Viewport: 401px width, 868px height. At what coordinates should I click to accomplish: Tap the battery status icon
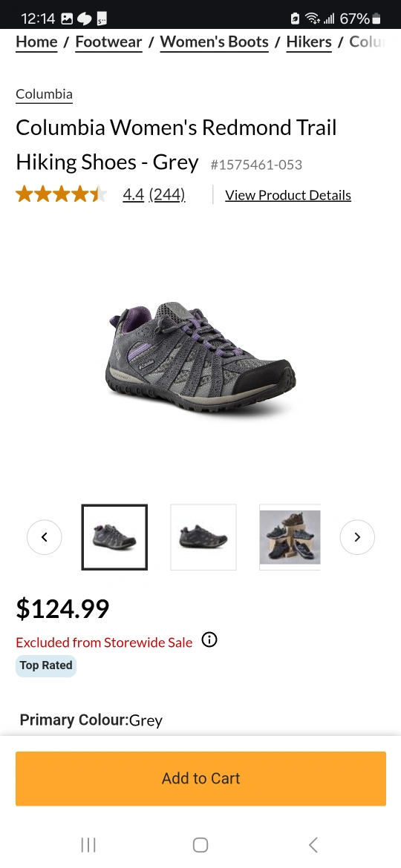point(376,19)
